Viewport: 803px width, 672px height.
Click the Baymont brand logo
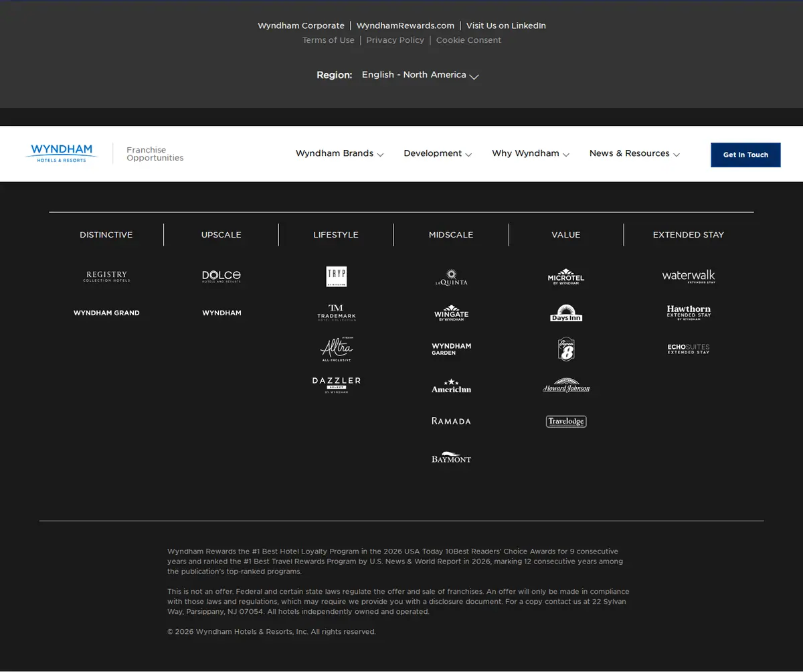(x=452, y=457)
